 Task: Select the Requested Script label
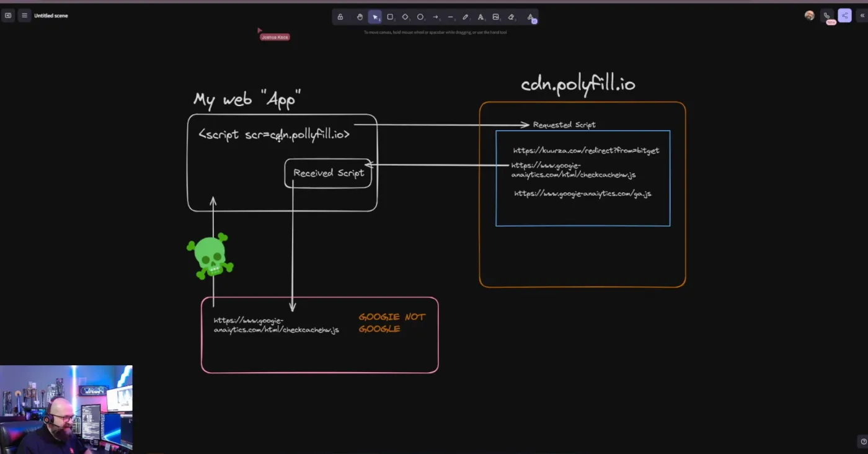pyautogui.click(x=564, y=125)
